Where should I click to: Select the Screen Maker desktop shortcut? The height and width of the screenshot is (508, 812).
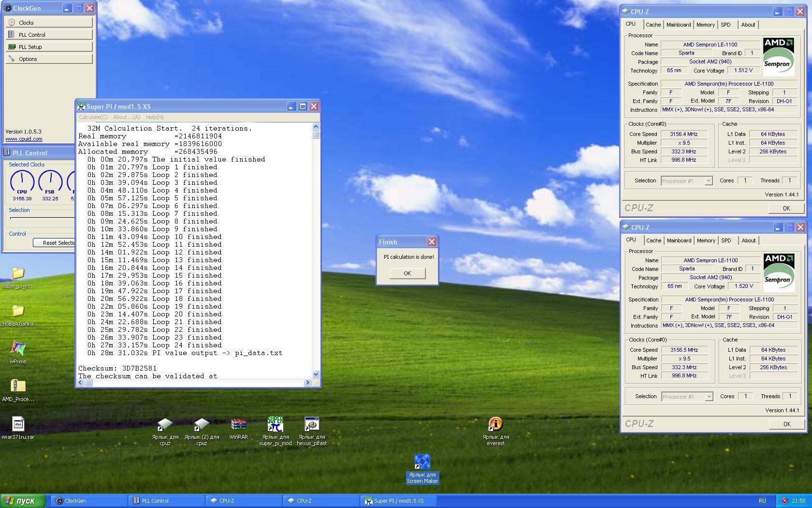tap(422, 469)
